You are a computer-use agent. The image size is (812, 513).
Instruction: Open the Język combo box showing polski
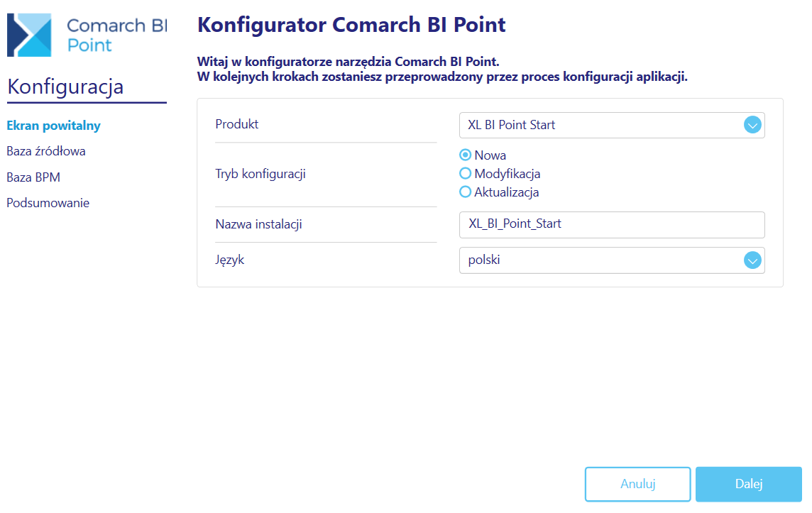tap(612, 260)
